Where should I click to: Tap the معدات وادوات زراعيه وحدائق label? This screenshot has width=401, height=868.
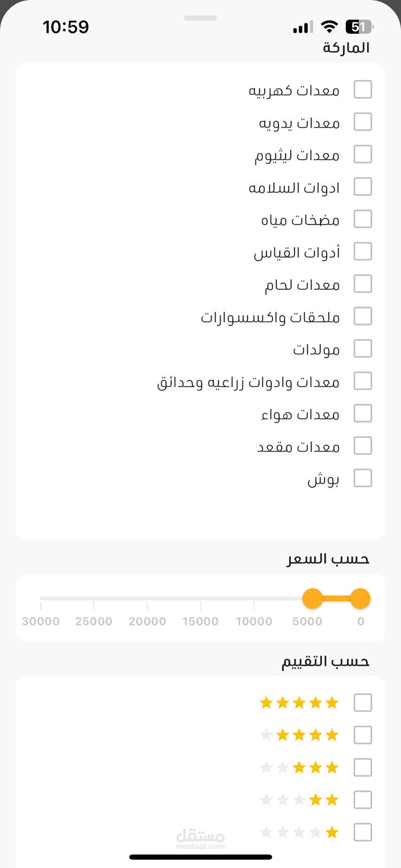pos(248,382)
